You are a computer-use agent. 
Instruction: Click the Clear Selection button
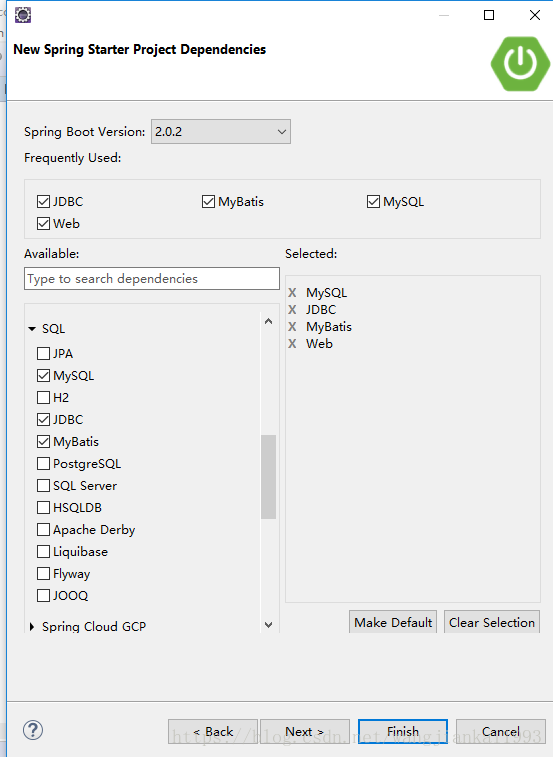[x=492, y=622]
